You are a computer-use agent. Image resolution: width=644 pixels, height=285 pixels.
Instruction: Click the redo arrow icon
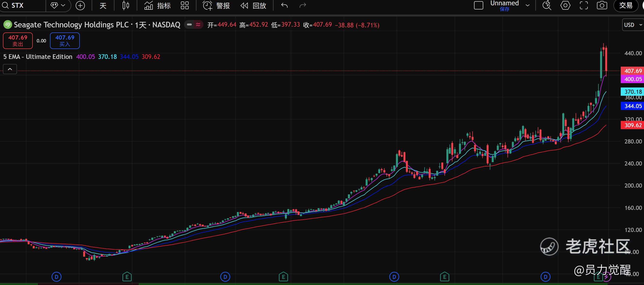click(x=303, y=6)
